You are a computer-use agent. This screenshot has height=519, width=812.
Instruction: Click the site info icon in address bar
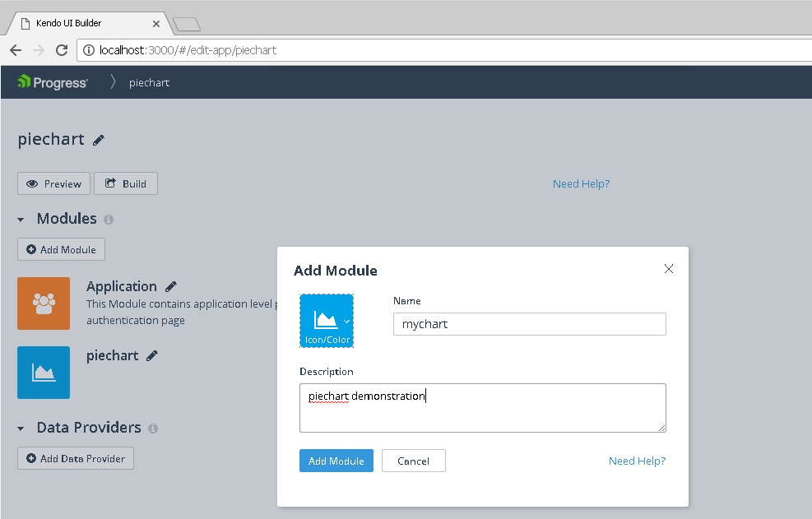tap(89, 50)
